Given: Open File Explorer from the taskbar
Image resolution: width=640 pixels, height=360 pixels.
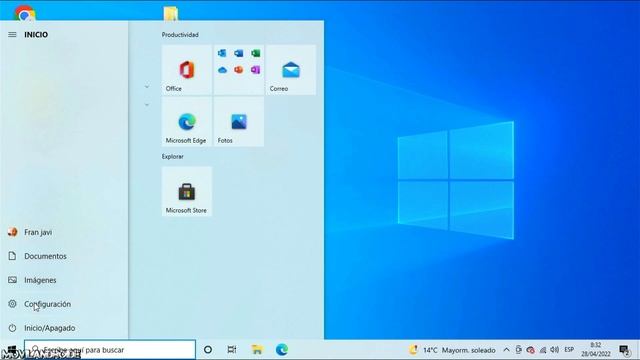Looking at the screenshot, I should (257, 350).
